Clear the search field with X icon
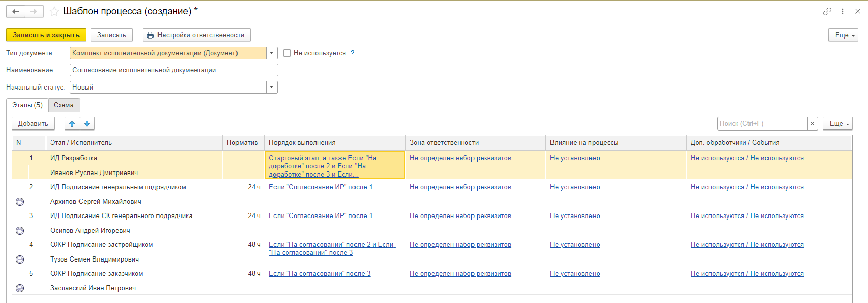This screenshot has width=868, height=303. (812, 123)
